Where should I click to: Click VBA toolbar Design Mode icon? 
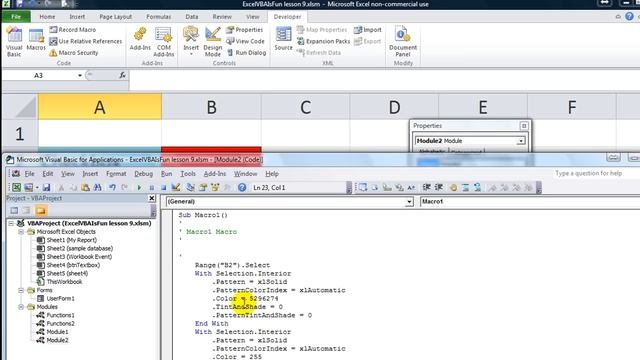click(x=176, y=187)
